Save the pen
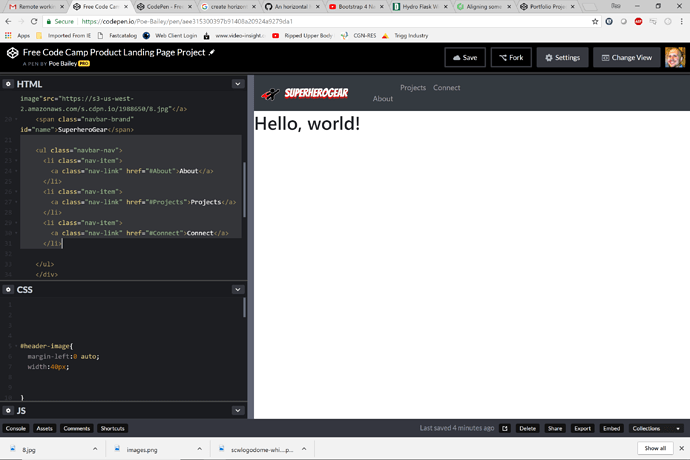Viewport: 690px width, 460px height. 465,57
